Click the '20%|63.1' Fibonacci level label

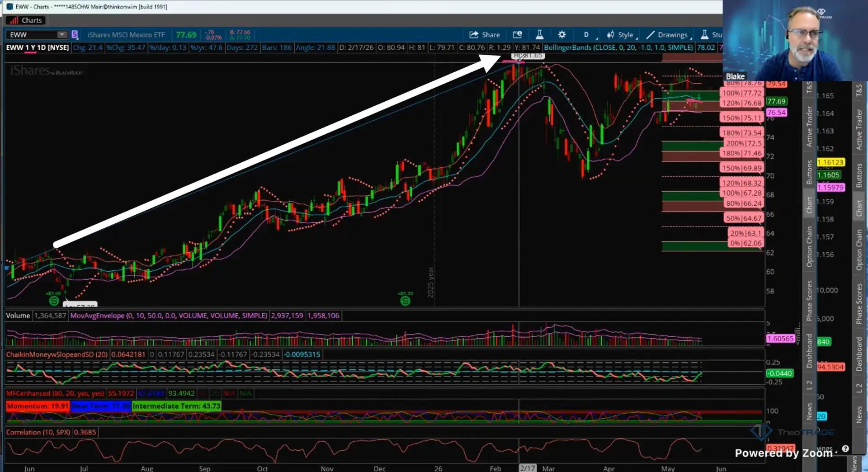(745, 233)
